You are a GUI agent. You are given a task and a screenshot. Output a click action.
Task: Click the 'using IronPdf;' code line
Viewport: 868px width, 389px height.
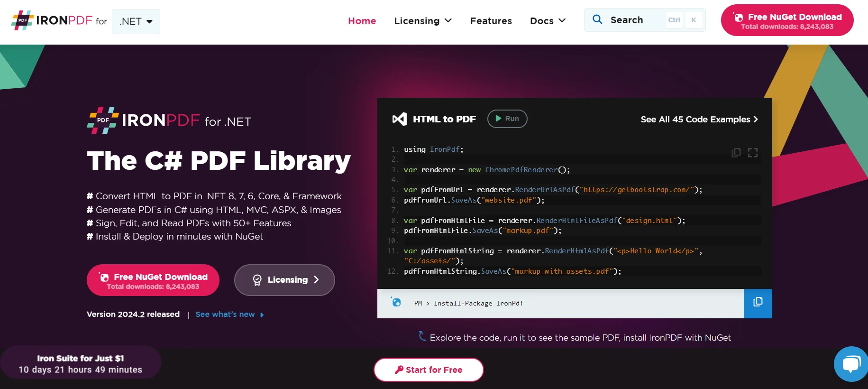coord(433,149)
